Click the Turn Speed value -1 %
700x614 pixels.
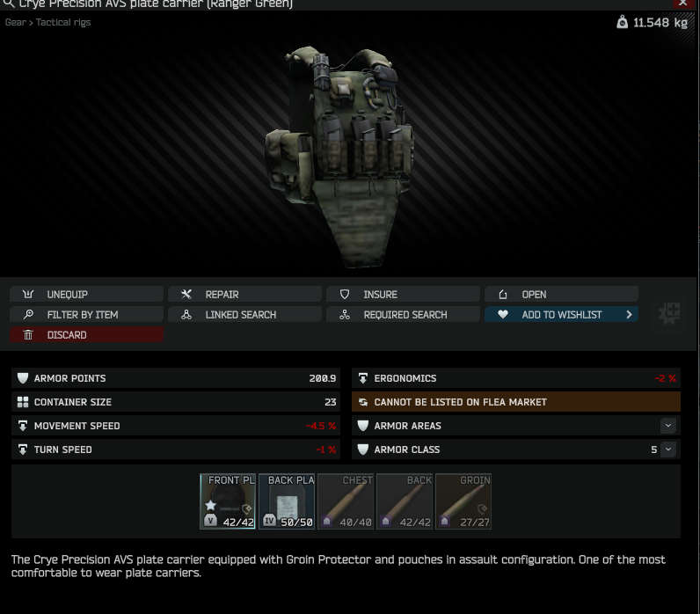point(326,450)
